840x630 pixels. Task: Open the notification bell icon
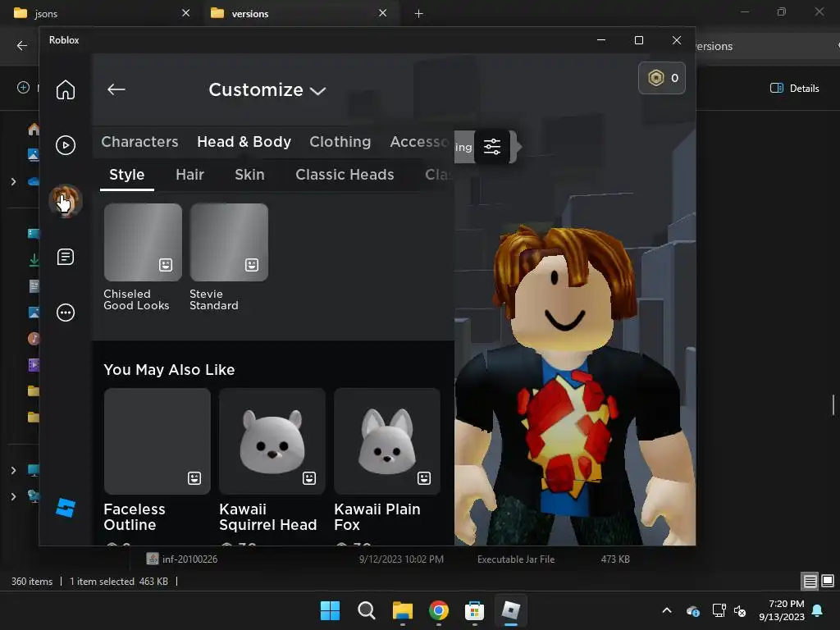coord(818,610)
